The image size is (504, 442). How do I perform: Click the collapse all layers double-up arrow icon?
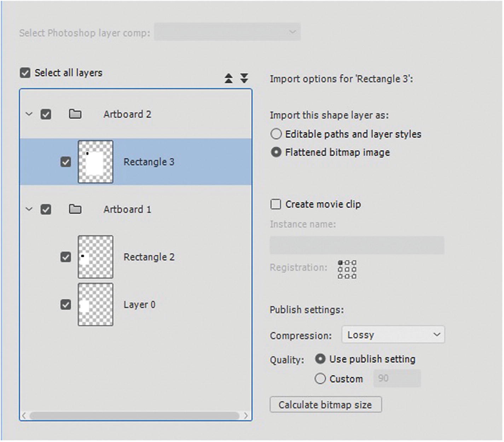coord(228,78)
